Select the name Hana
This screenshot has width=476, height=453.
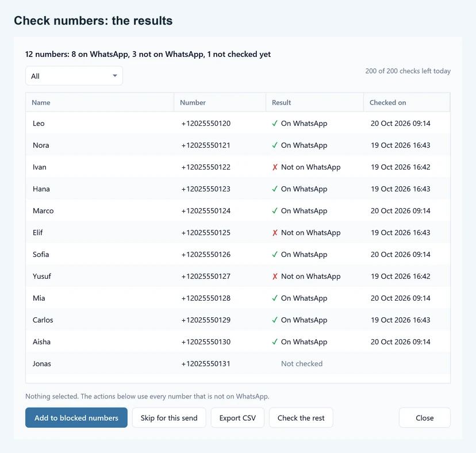pos(41,189)
